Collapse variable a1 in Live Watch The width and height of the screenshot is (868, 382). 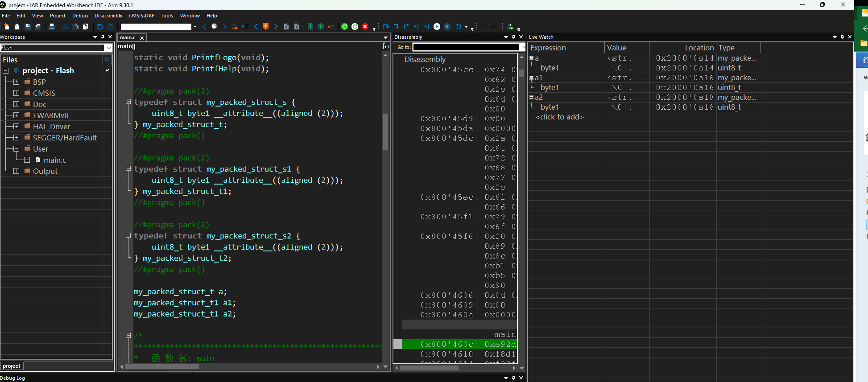point(532,78)
